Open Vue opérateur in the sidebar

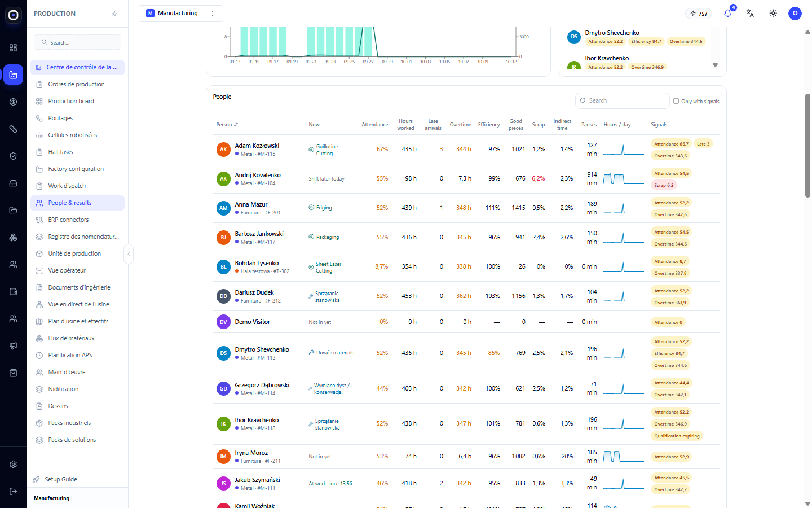pyautogui.click(x=78, y=270)
